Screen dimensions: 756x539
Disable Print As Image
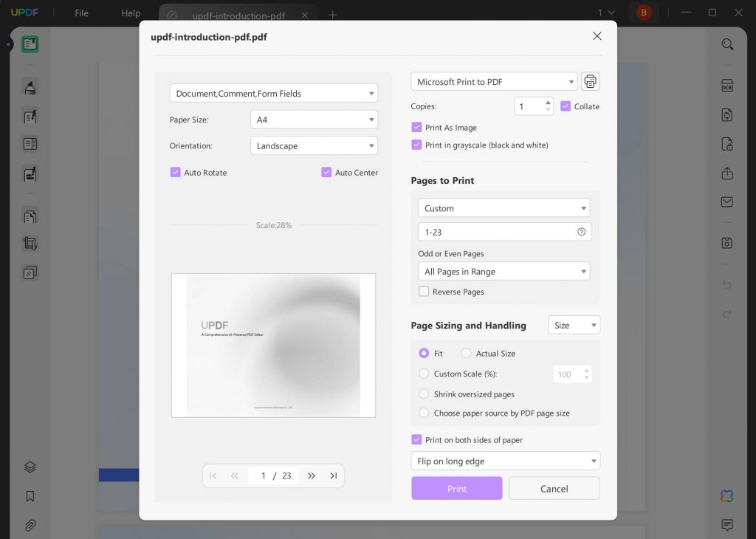point(416,127)
